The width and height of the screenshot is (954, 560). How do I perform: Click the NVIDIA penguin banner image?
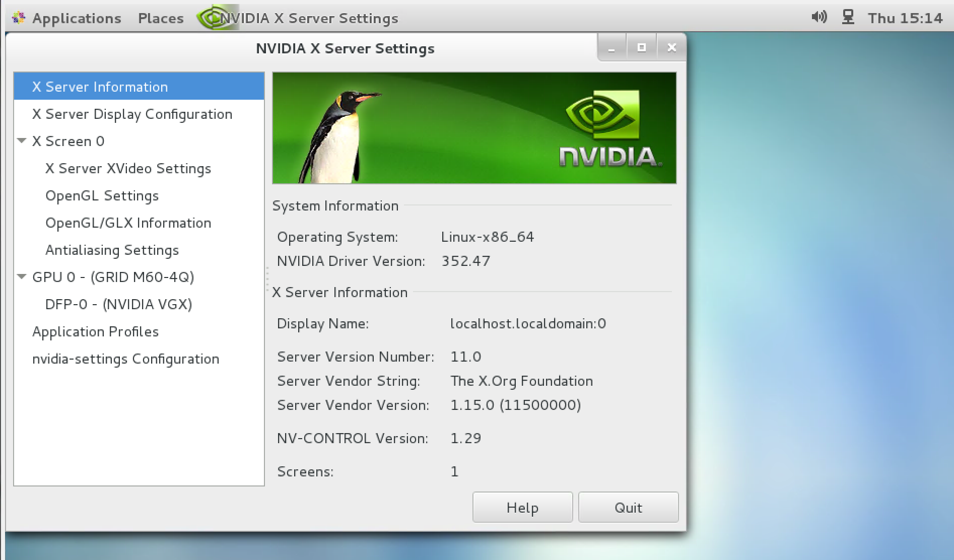(x=473, y=127)
